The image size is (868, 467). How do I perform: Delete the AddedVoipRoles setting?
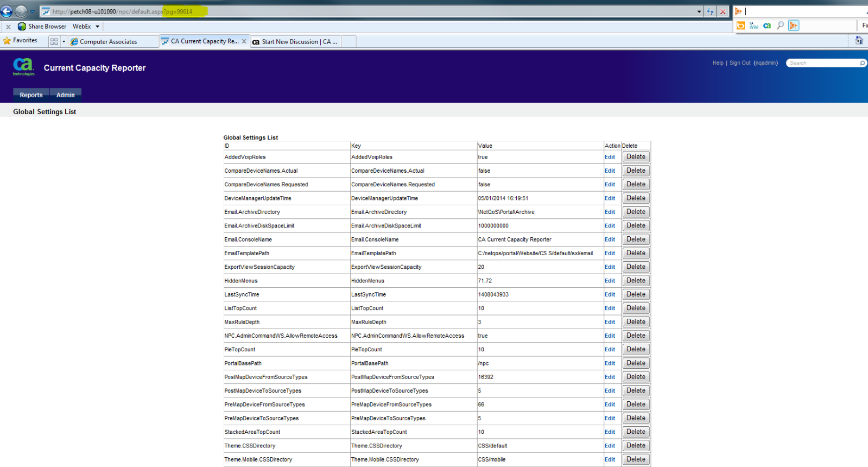coord(636,157)
